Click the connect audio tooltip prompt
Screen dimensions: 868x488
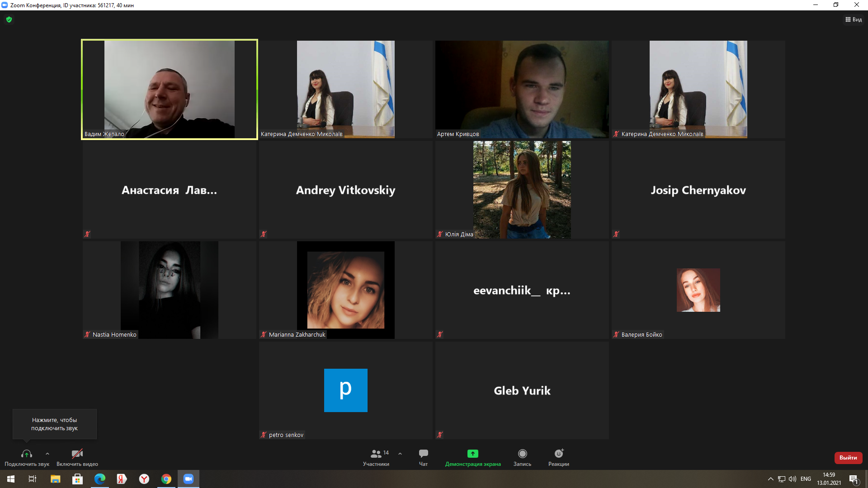click(55, 424)
